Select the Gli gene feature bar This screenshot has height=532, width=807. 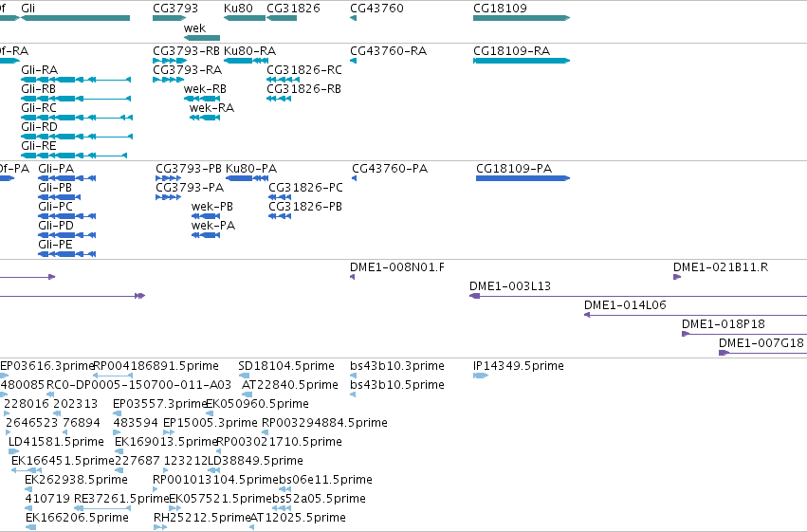tap(76, 18)
